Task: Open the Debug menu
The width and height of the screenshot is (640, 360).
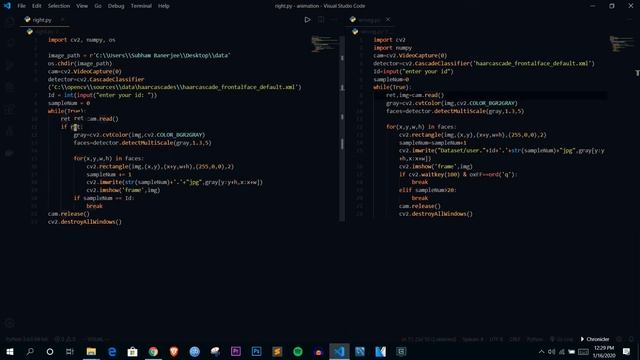Action: tap(116, 6)
